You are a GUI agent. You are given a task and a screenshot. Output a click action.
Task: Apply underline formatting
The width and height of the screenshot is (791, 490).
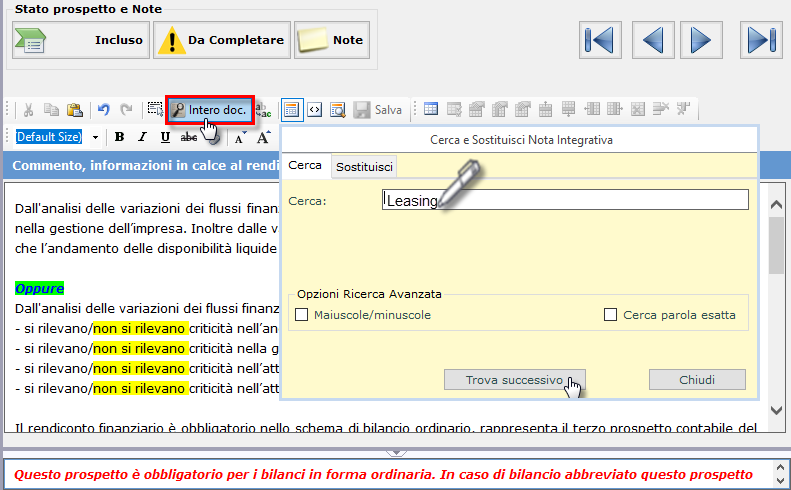[x=165, y=137]
